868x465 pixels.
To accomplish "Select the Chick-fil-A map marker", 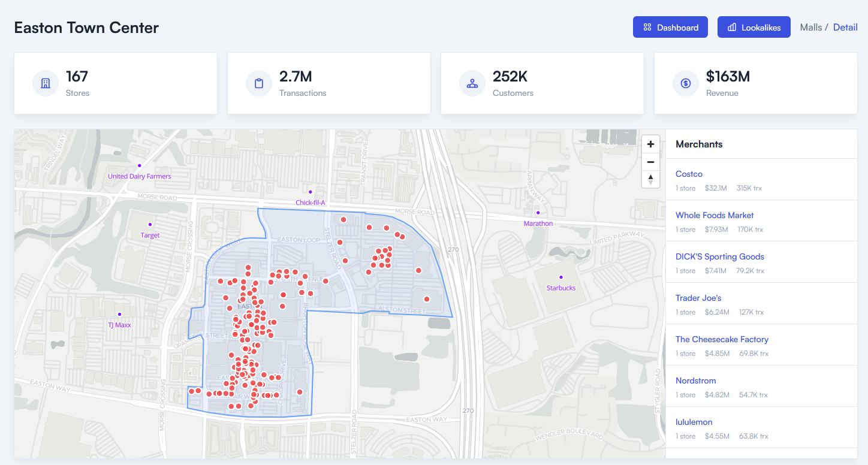I will 311,192.
